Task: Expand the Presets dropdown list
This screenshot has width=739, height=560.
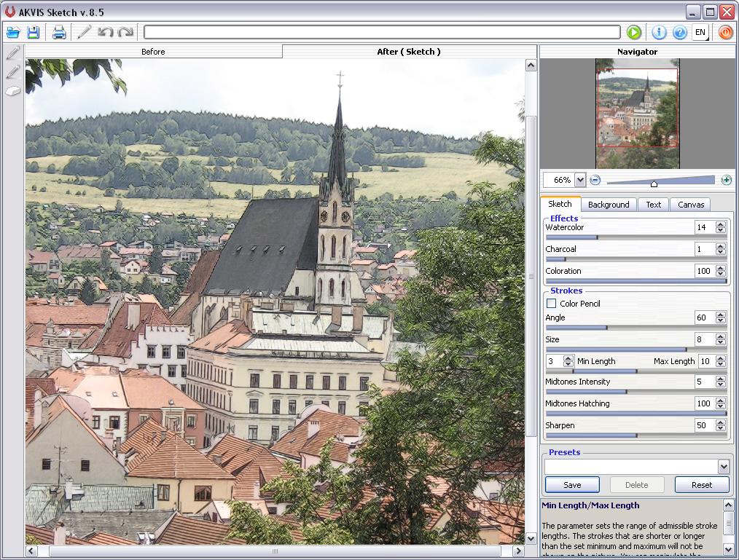Action: point(723,467)
